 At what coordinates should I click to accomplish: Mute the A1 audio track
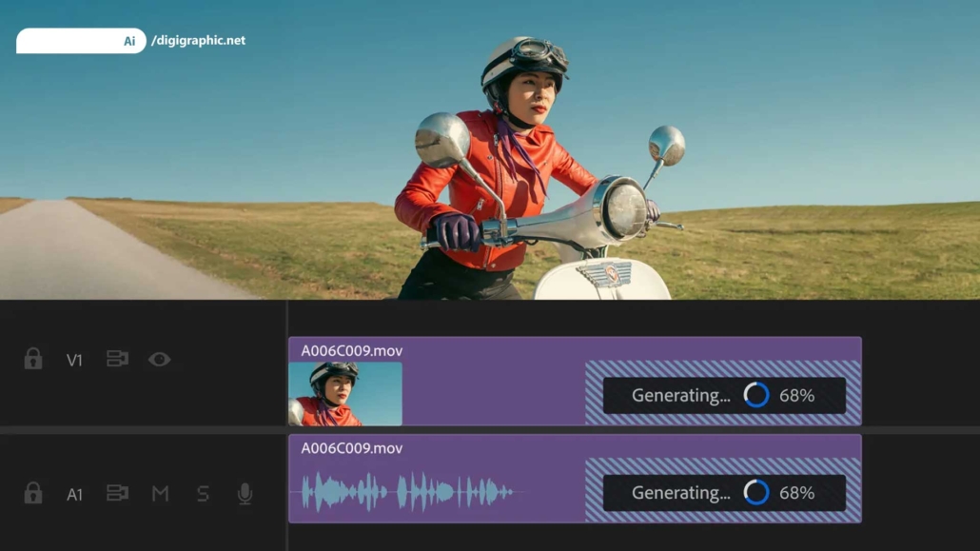[160, 494]
